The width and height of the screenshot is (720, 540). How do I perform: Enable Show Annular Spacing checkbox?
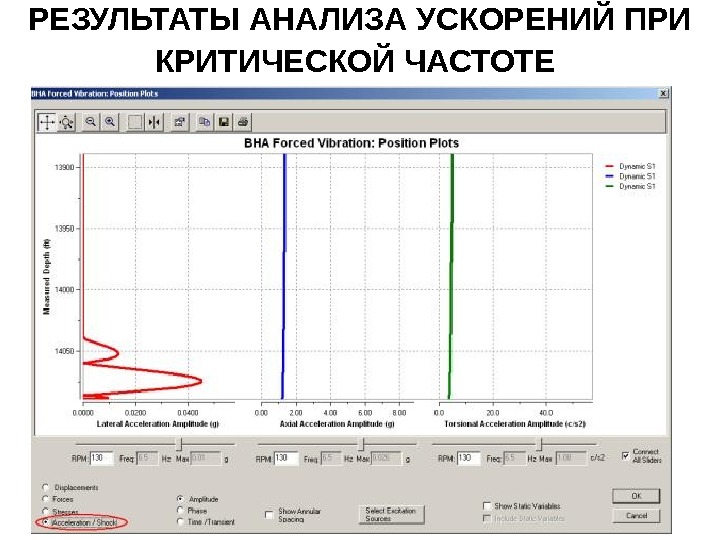tap(270, 515)
